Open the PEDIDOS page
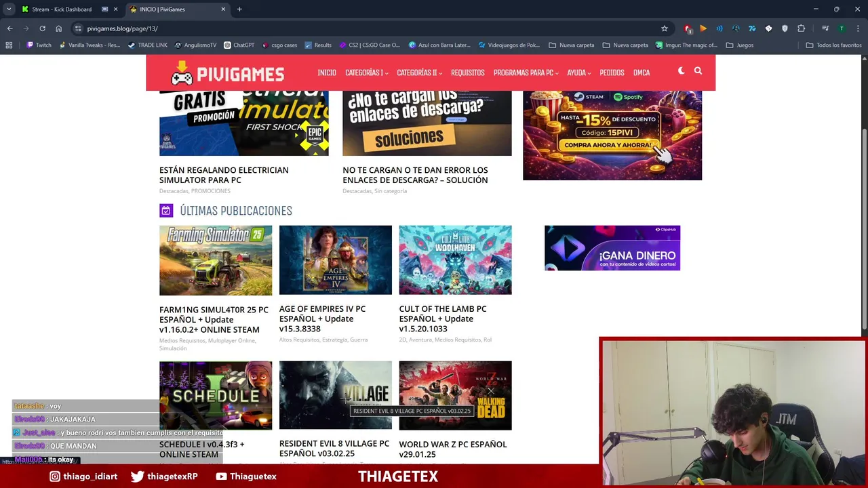 [x=612, y=73]
